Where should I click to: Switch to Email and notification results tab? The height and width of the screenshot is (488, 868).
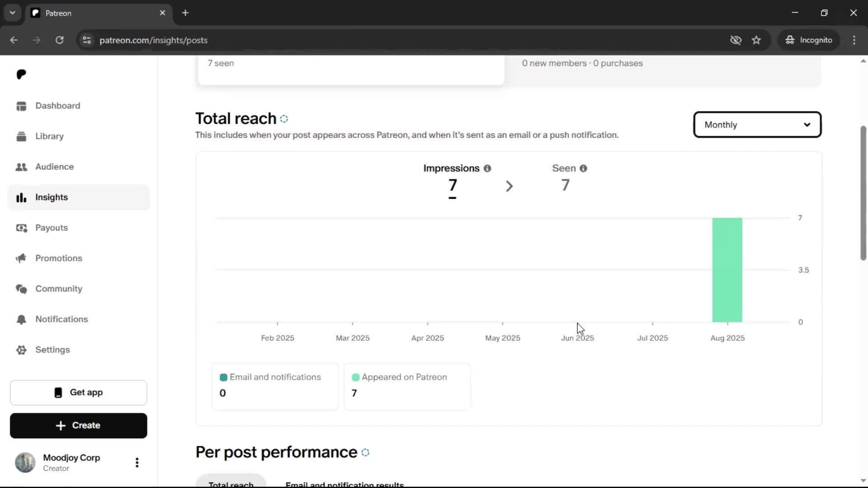coord(344,483)
